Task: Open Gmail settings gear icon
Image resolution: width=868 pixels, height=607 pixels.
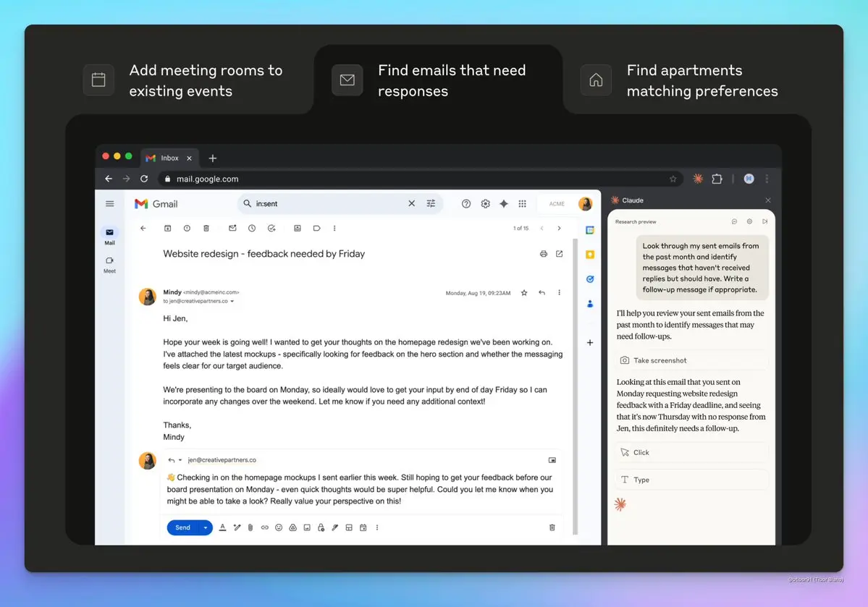Action: tap(486, 203)
